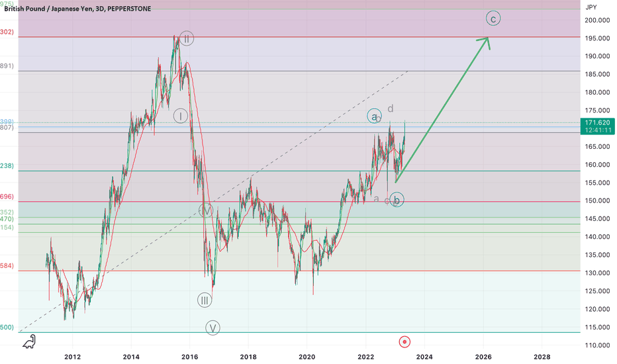Click the 150.000 price axis label

597,201
